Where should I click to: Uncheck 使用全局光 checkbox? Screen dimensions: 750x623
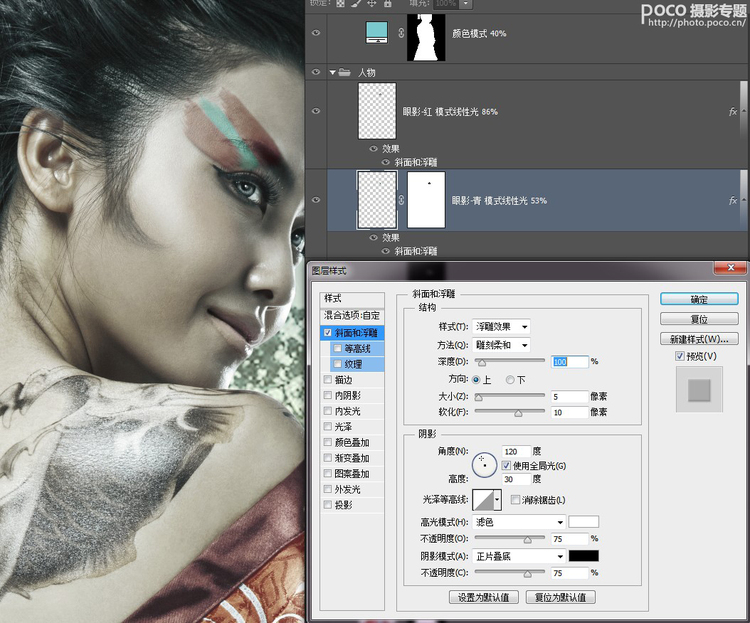[506, 466]
